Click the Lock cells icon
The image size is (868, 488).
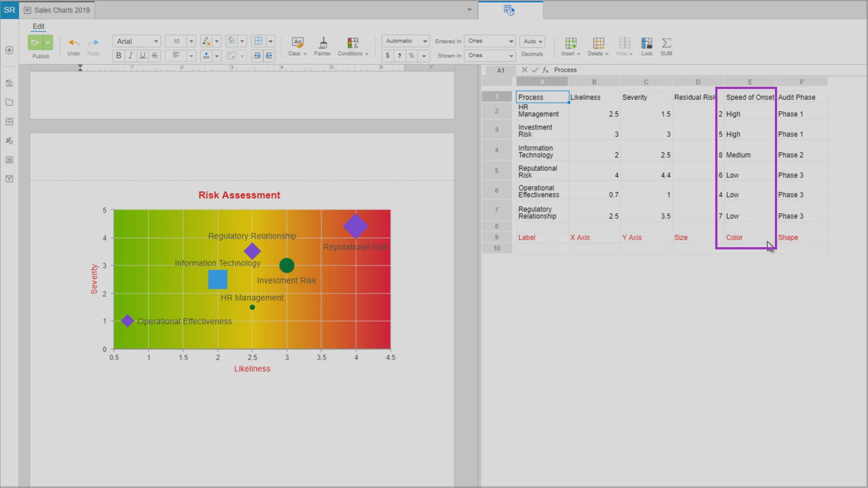pyautogui.click(x=646, y=43)
